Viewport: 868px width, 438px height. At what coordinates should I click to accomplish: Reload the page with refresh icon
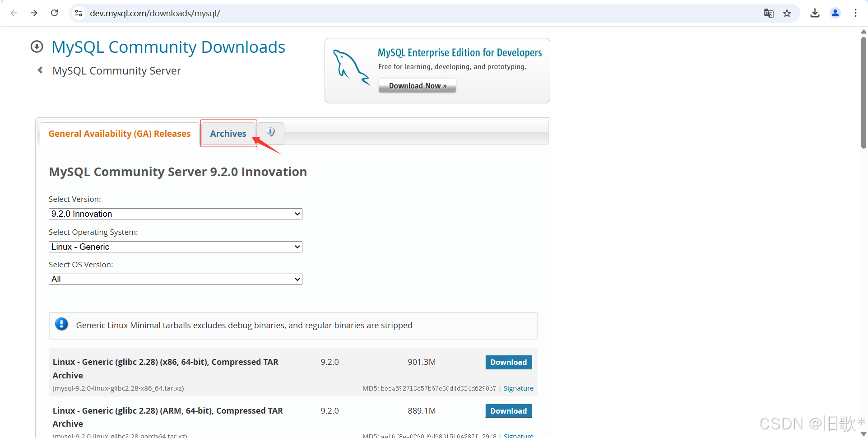[54, 13]
